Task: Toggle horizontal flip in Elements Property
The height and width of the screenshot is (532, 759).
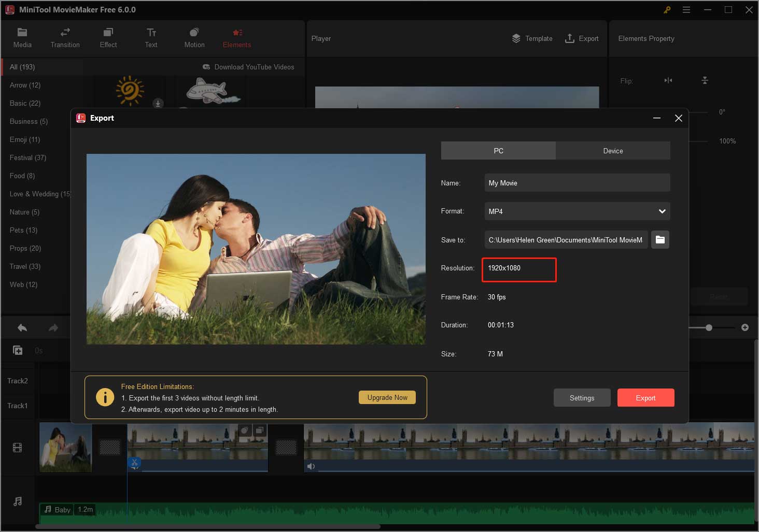Action: (668, 80)
